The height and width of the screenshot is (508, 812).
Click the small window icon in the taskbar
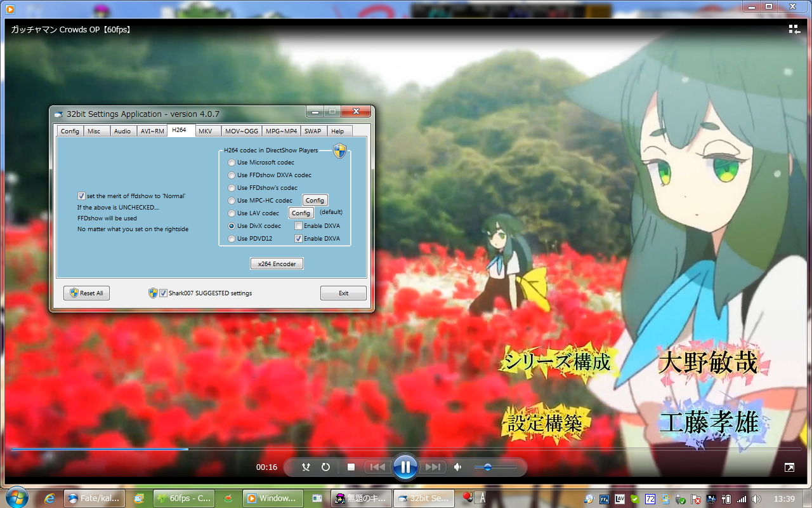(x=318, y=498)
